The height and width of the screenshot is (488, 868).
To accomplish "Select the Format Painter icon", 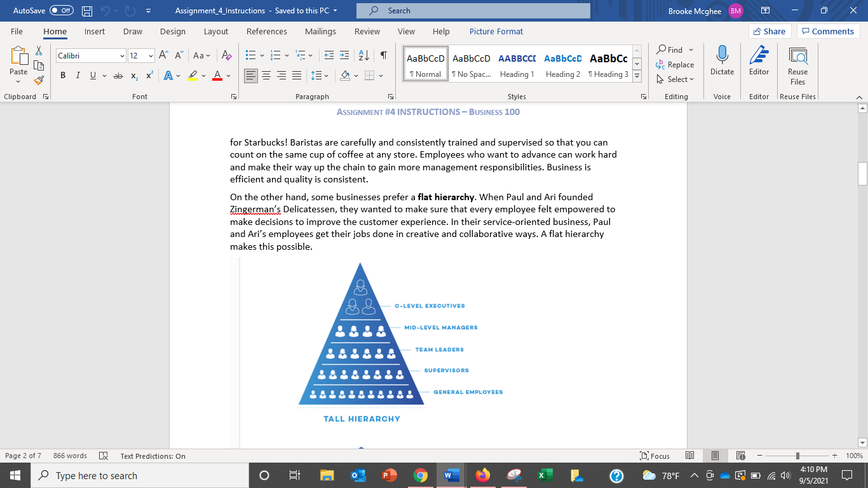I will (38, 80).
